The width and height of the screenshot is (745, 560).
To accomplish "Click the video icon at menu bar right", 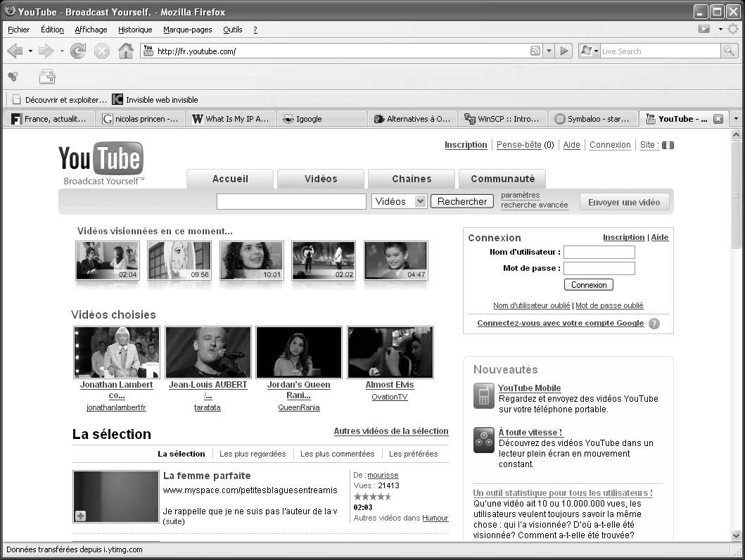I will click(x=704, y=29).
